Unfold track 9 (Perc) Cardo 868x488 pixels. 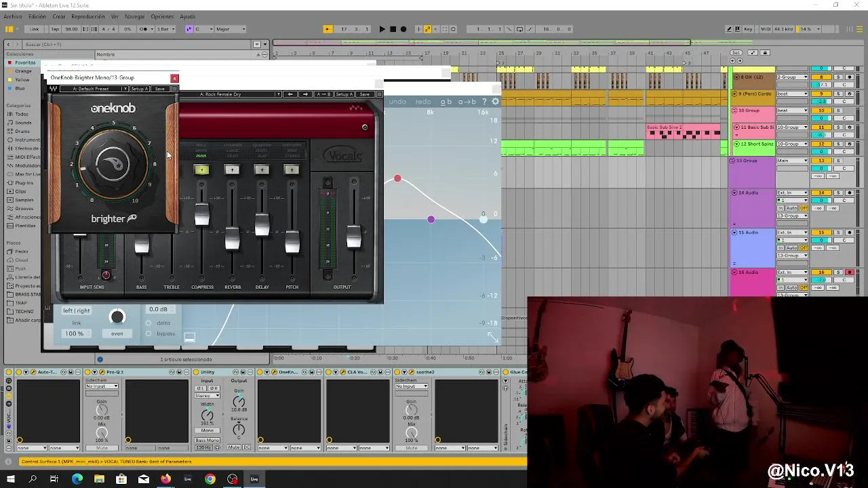coord(734,94)
